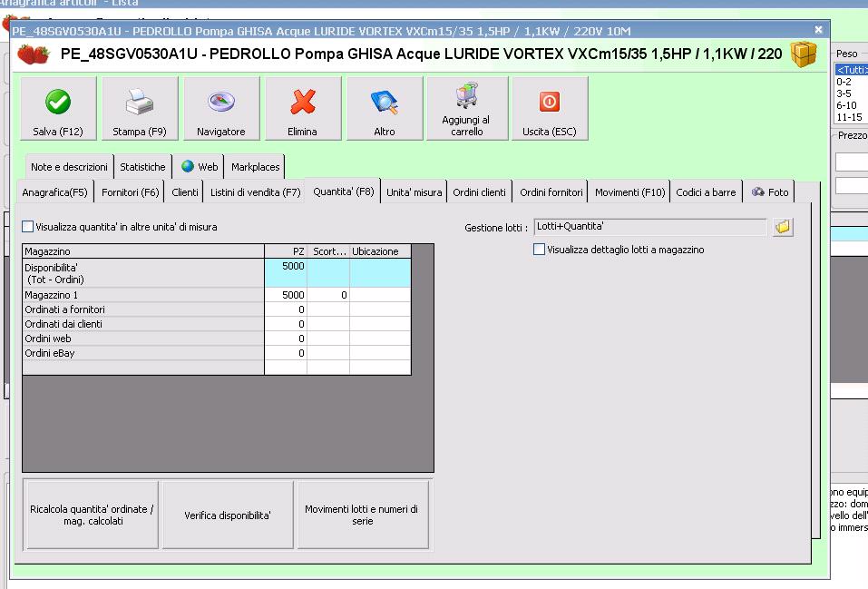Click the Gestione lotti field showing Lotti+Quantita'
The image size is (868, 589).
coord(650,227)
